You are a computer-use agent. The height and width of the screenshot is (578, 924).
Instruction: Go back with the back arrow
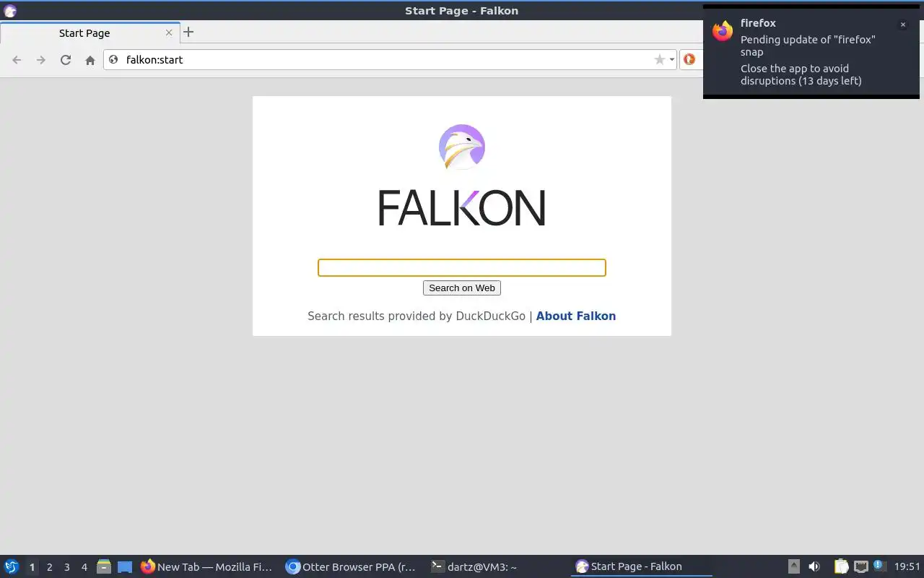tap(17, 60)
